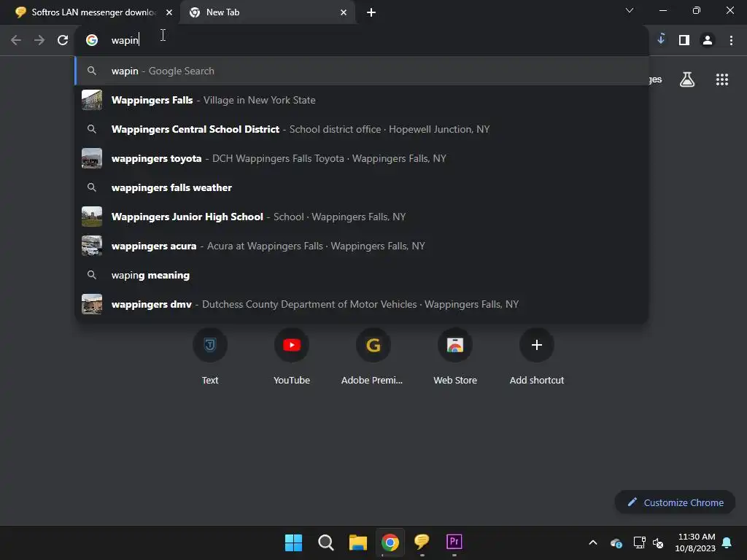The width and height of the screenshot is (747, 560).
Task: Open the downloads icon in toolbar
Action: click(661, 39)
